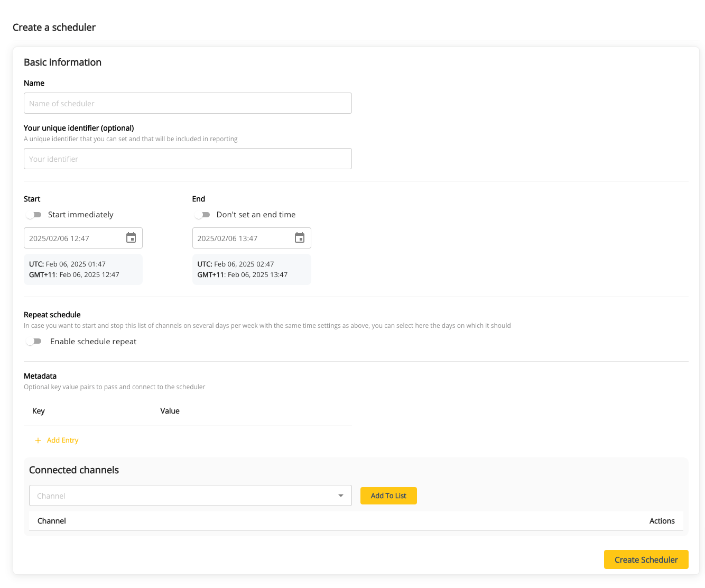Click the Start UTC time conversion box
The width and height of the screenshot is (705, 588).
83,269
